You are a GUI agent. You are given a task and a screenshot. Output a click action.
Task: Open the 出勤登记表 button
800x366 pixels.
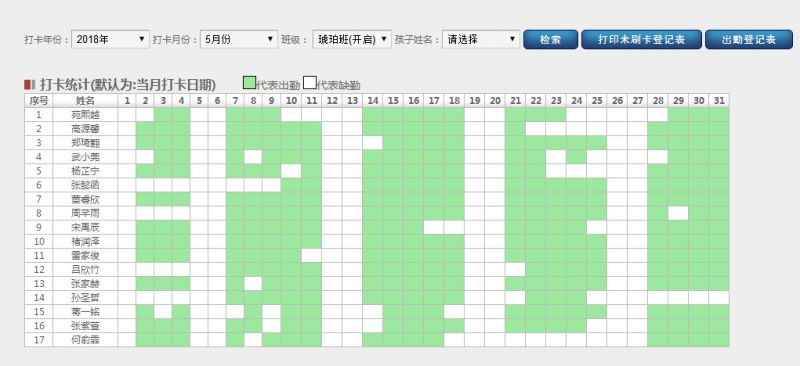pos(748,39)
